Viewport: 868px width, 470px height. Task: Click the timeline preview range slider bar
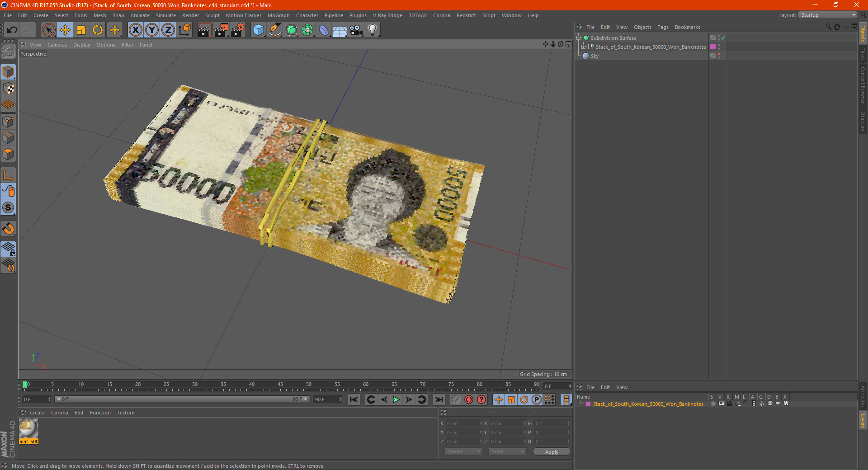point(182,399)
